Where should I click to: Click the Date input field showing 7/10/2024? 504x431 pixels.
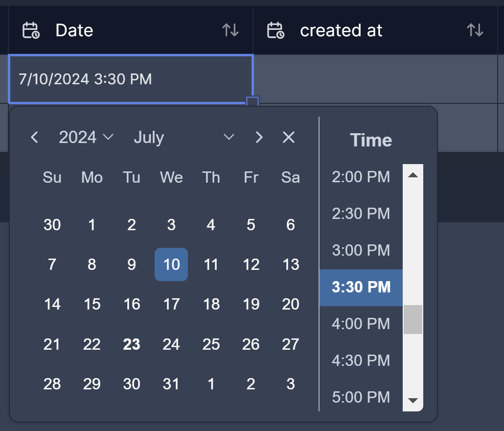coord(130,79)
